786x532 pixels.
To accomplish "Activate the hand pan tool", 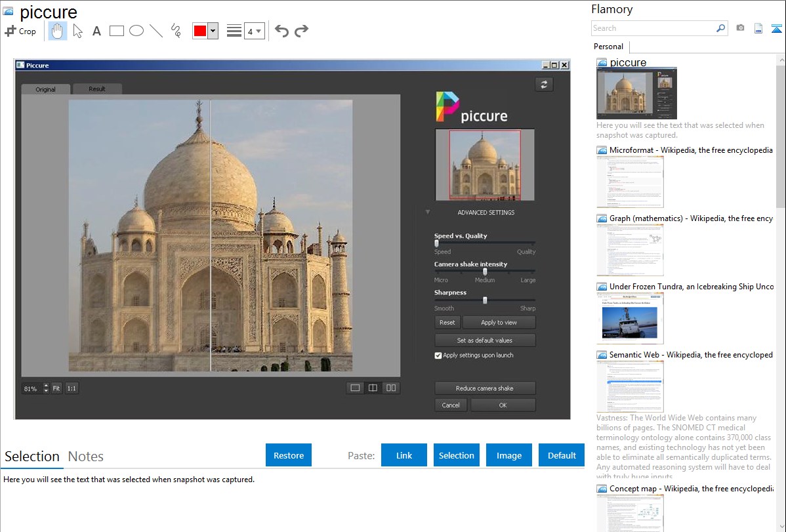I will click(x=57, y=31).
